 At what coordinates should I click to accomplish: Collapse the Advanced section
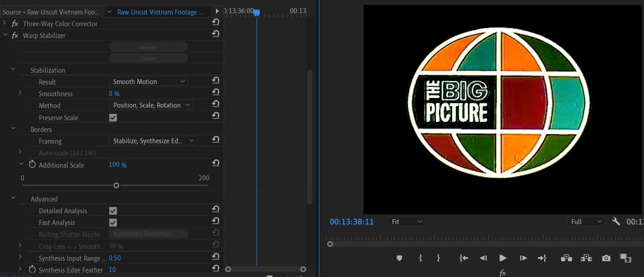[x=13, y=198]
